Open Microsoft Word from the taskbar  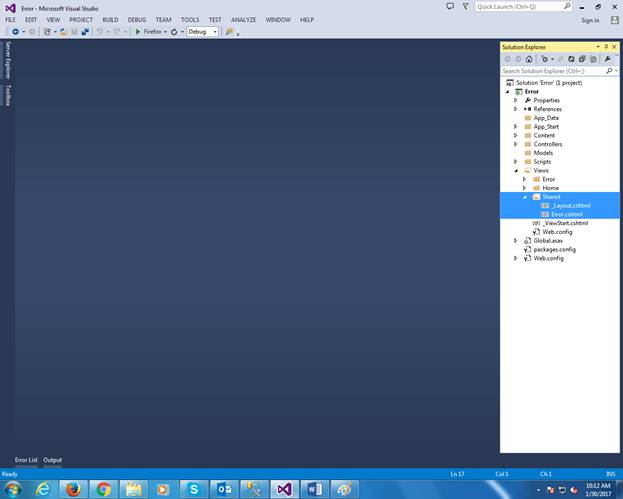pyautogui.click(x=315, y=489)
